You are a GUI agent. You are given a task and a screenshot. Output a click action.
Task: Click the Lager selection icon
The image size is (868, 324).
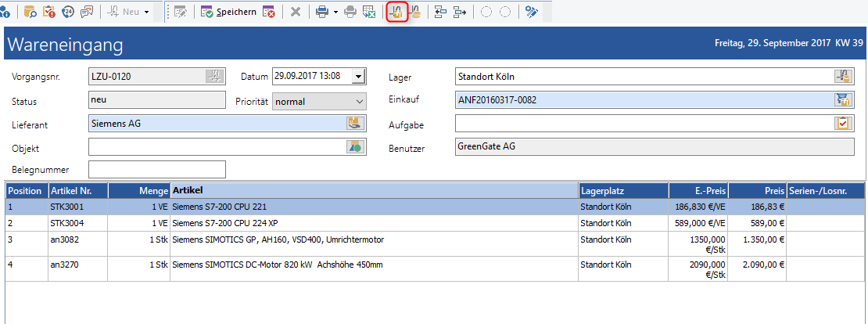[x=842, y=77]
